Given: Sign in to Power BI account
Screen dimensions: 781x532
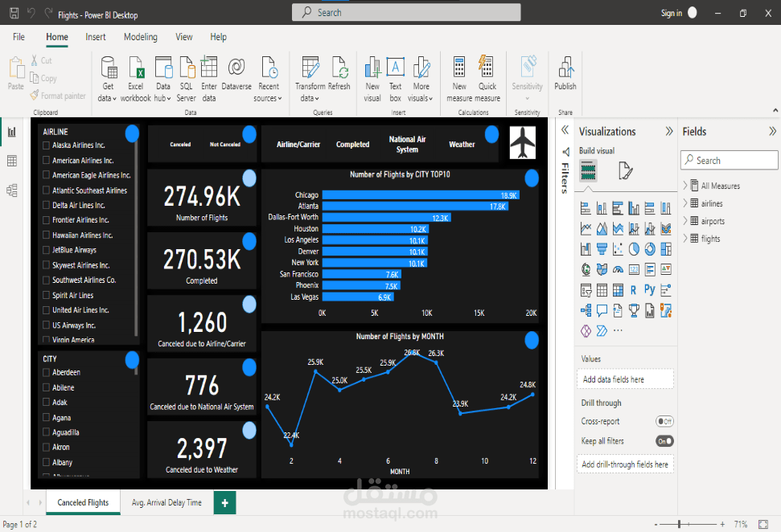Looking at the screenshot, I should coord(672,14).
